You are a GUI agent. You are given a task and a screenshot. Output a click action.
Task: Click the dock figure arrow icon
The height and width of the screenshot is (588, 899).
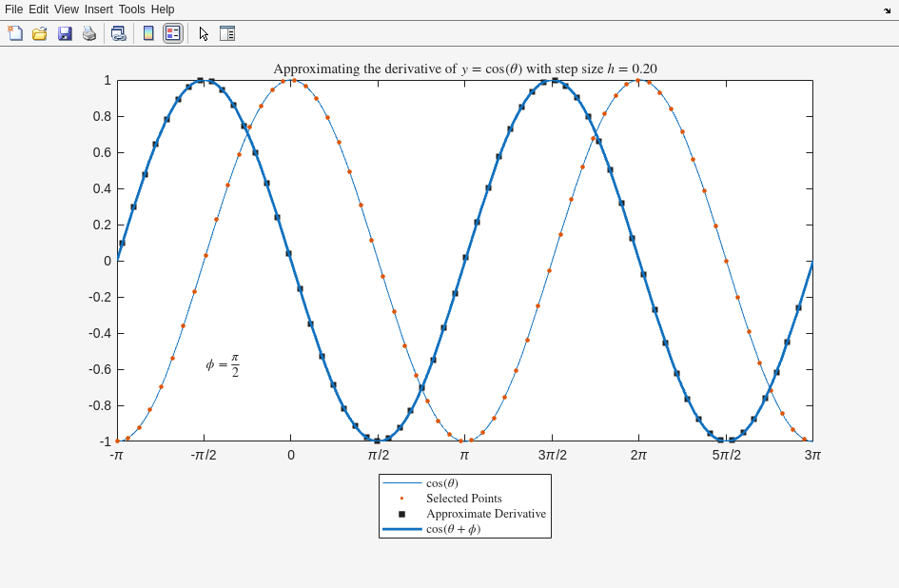pyautogui.click(x=887, y=10)
